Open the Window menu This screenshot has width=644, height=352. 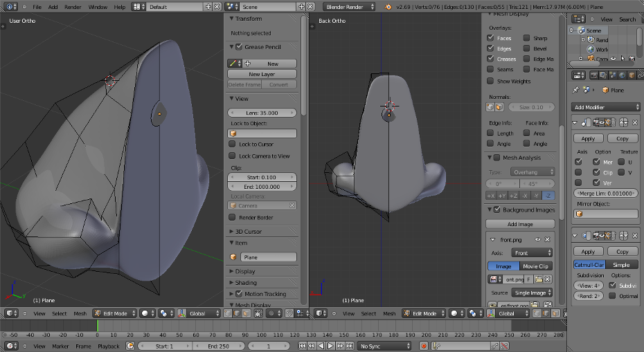point(98,7)
